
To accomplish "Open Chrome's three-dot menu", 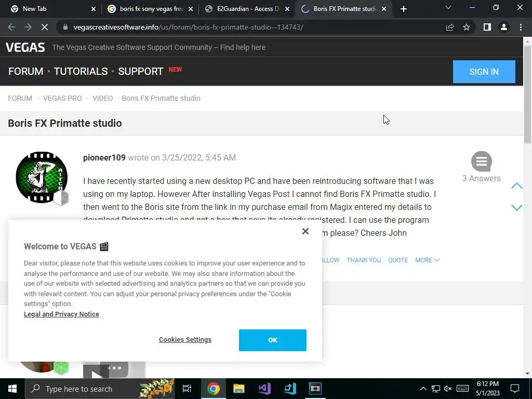I will [521, 27].
